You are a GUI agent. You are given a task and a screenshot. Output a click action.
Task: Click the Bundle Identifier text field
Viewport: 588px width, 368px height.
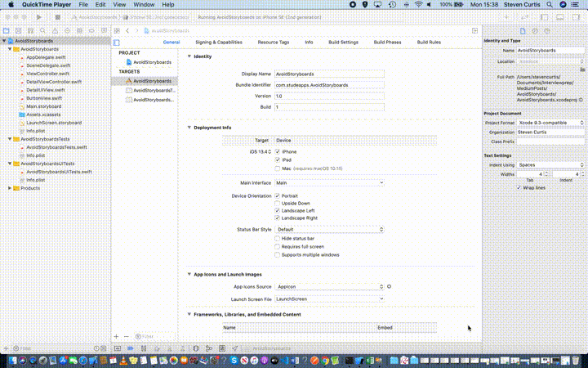pyautogui.click(x=329, y=85)
